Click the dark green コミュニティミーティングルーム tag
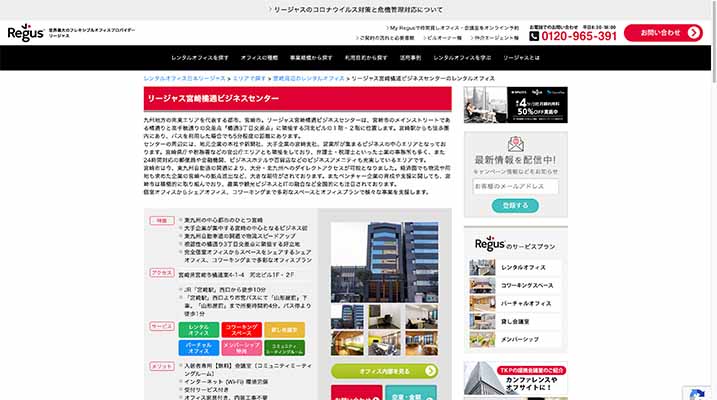 point(284,348)
